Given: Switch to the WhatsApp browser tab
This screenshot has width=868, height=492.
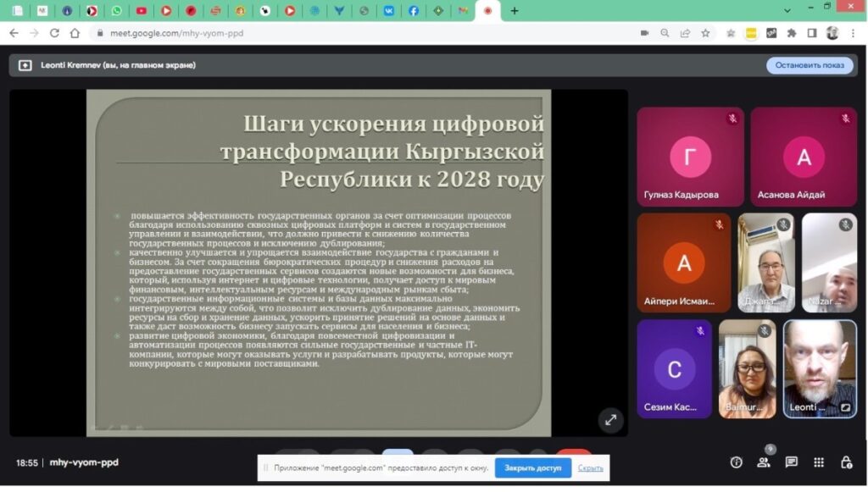Looking at the screenshot, I should [116, 11].
